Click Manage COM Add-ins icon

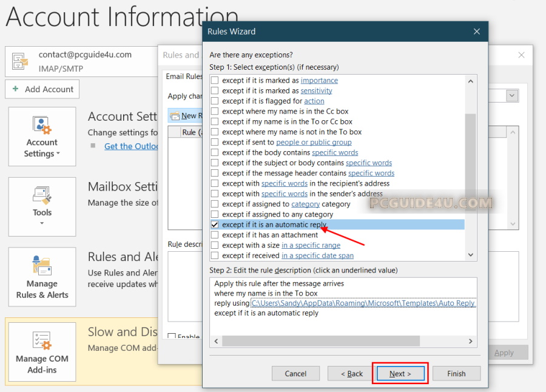tap(42, 340)
